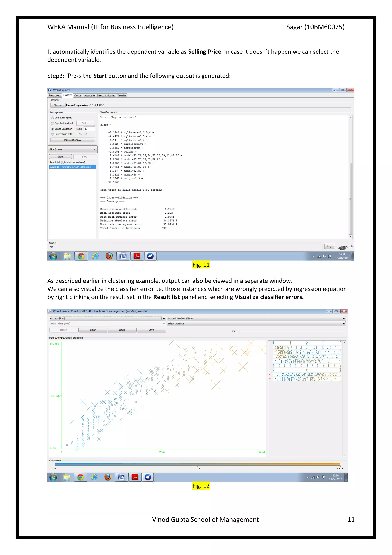Click the Class colour gradient bar

click(x=198, y=464)
